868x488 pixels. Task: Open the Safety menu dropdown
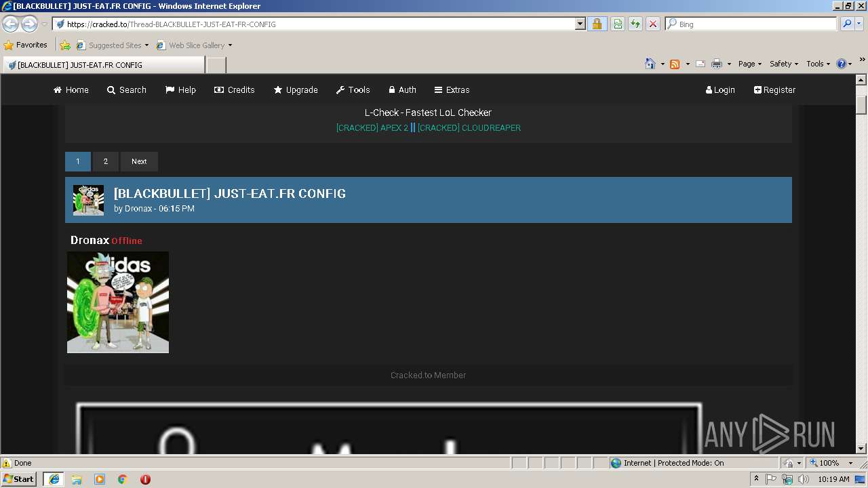click(x=784, y=64)
